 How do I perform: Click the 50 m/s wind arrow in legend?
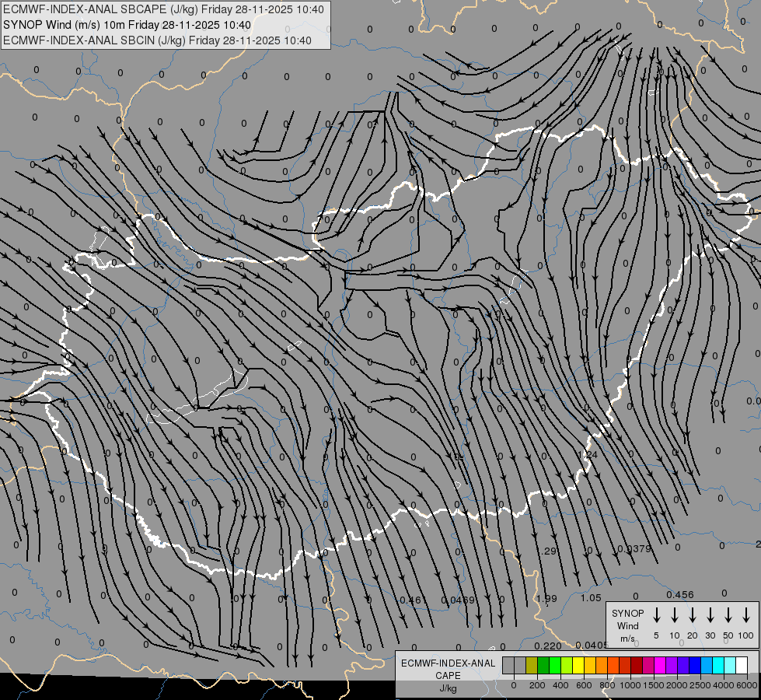tap(728, 615)
